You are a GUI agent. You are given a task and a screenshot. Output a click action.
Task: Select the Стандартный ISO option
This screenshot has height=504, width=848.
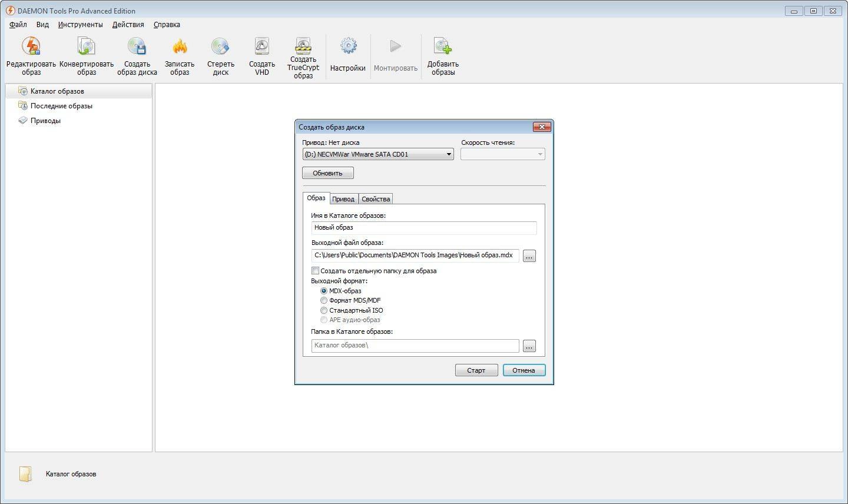324,310
